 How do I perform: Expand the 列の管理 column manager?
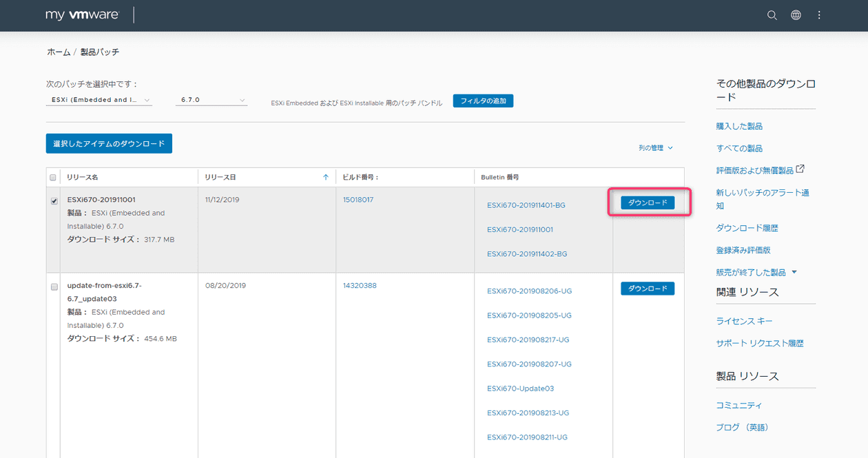pyautogui.click(x=655, y=148)
